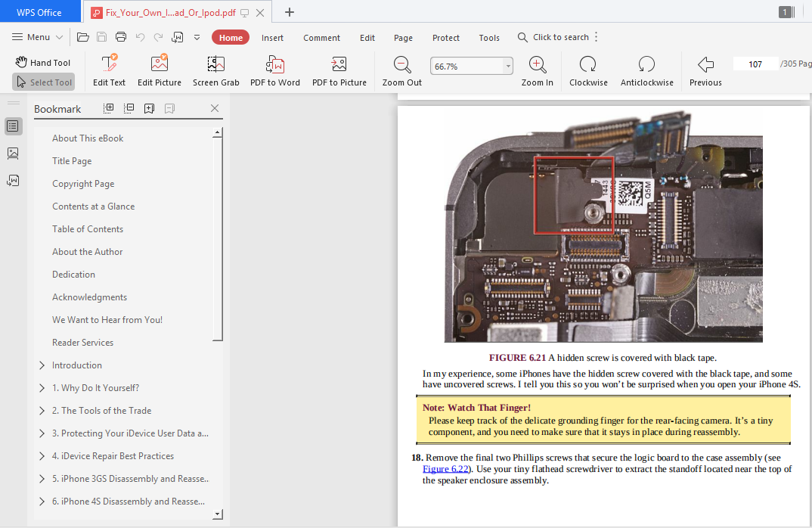Select the Hand Tool
This screenshot has width=812, height=528.
click(x=42, y=62)
